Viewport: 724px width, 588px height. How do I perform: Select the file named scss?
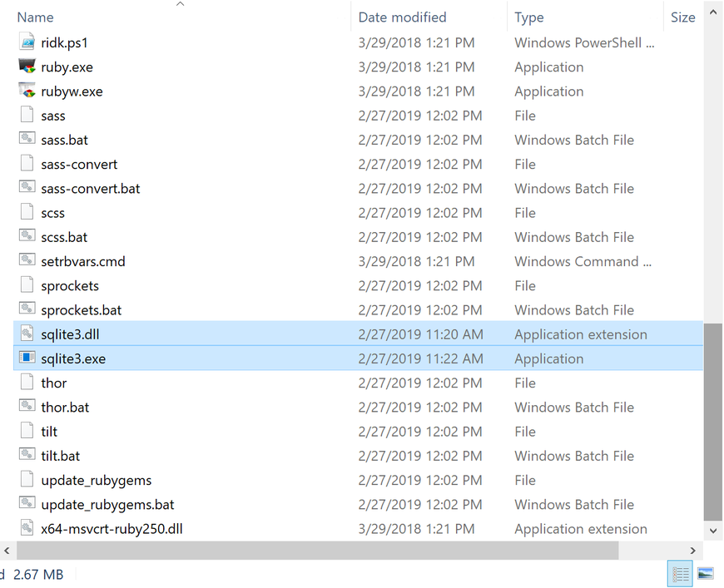pos(52,213)
